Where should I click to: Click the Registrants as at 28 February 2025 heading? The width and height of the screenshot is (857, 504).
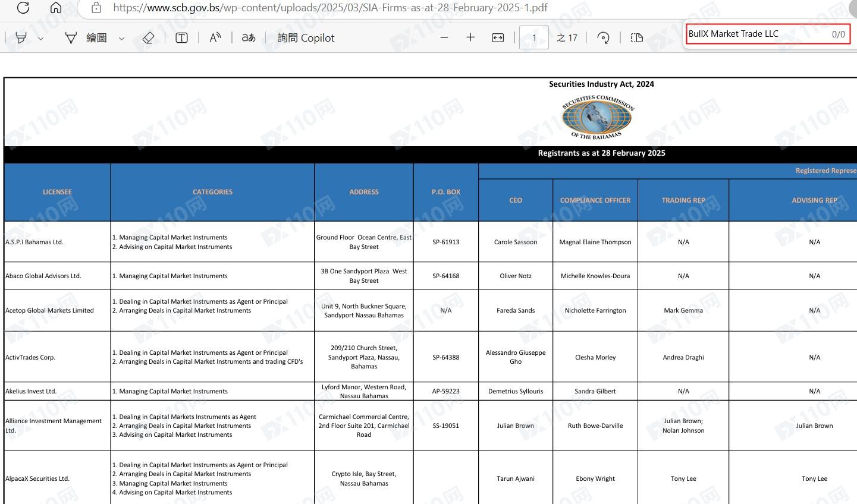click(601, 153)
